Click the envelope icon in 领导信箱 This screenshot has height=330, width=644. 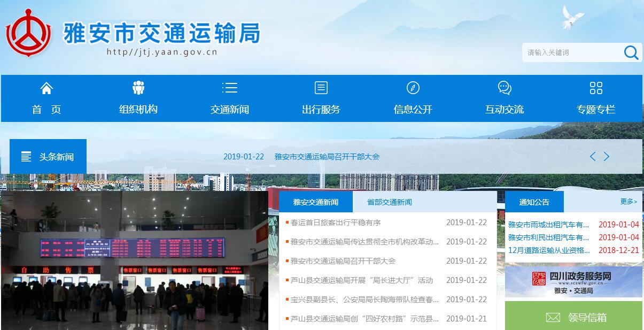pos(553,318)
